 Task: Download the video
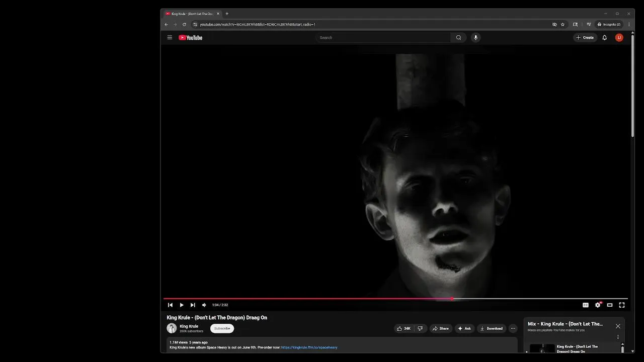click(492, 329)
